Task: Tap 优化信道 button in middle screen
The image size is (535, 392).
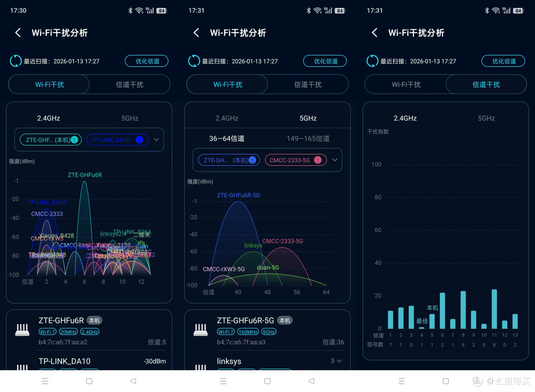Action: [325, 61]
